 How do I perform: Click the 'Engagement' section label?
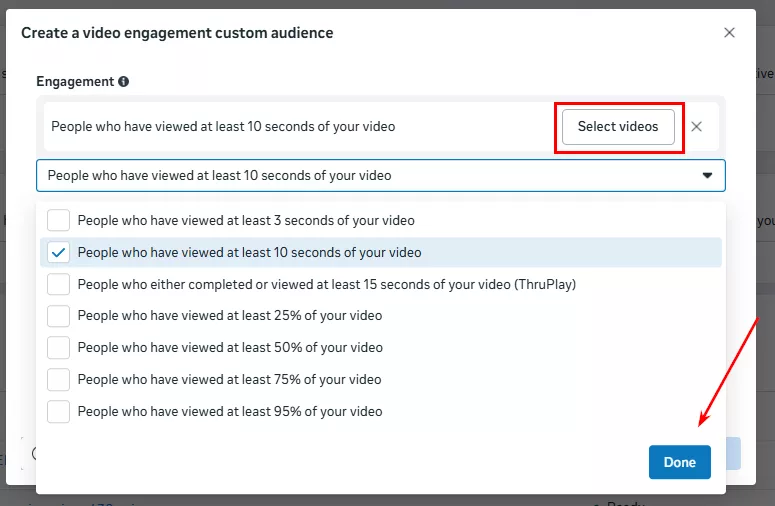[x=74, y=82]
